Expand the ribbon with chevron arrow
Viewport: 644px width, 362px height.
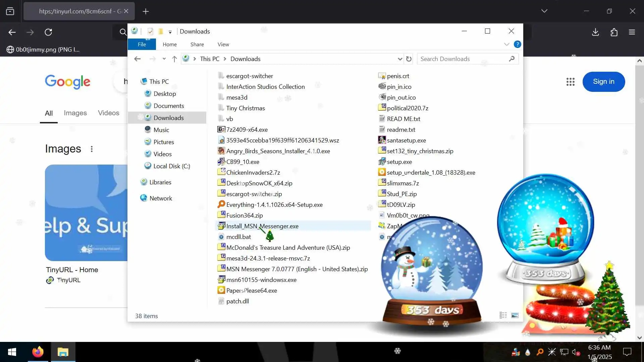506,44
